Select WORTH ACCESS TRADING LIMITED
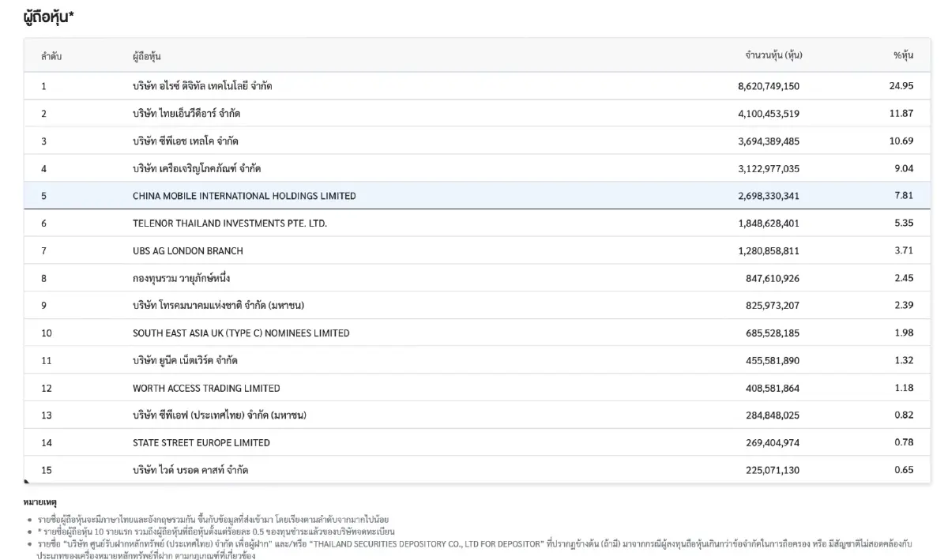Viewport: 948px width, 560px height. point(206,389)
